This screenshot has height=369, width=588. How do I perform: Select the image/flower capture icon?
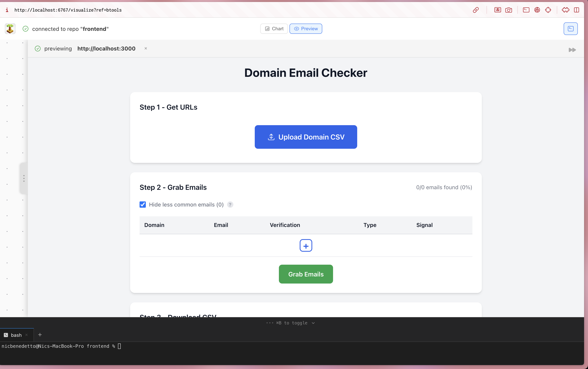497,10
